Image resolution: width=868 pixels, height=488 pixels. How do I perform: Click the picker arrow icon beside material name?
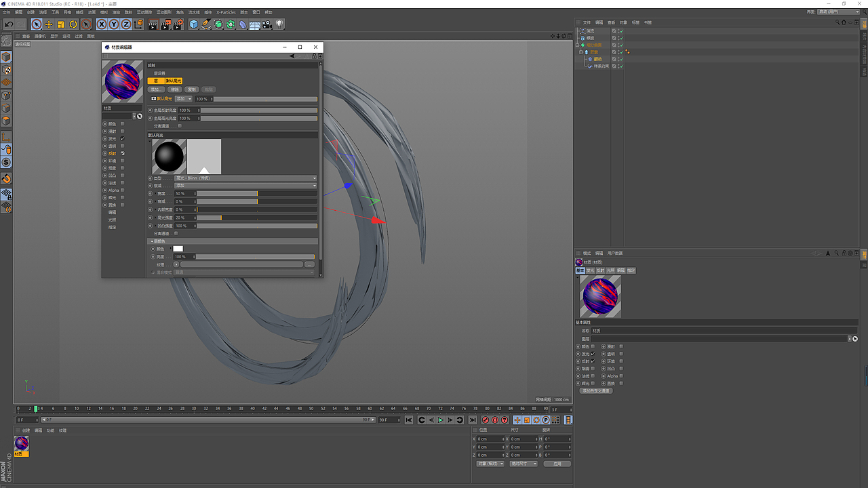(140, 116)
